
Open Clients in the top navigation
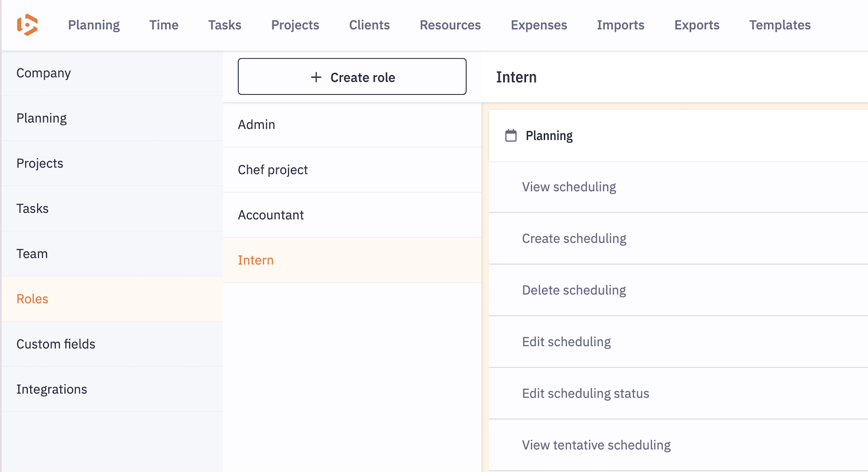click(369, 25)
